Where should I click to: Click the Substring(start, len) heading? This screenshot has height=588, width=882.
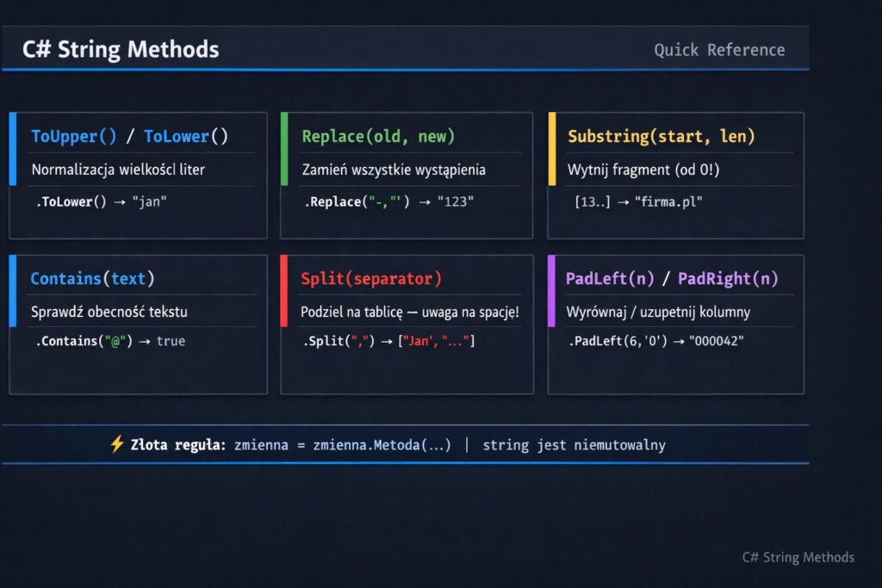point(661,136)
